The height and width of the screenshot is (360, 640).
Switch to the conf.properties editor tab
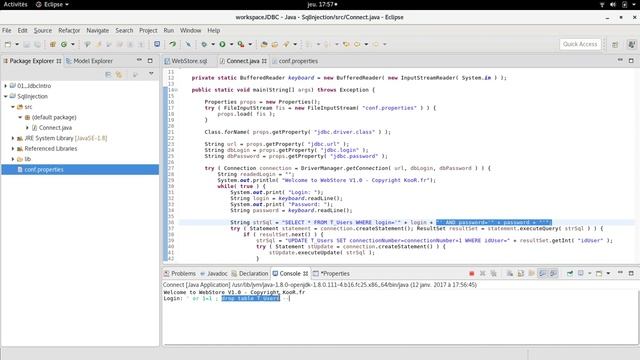point(295,61)
